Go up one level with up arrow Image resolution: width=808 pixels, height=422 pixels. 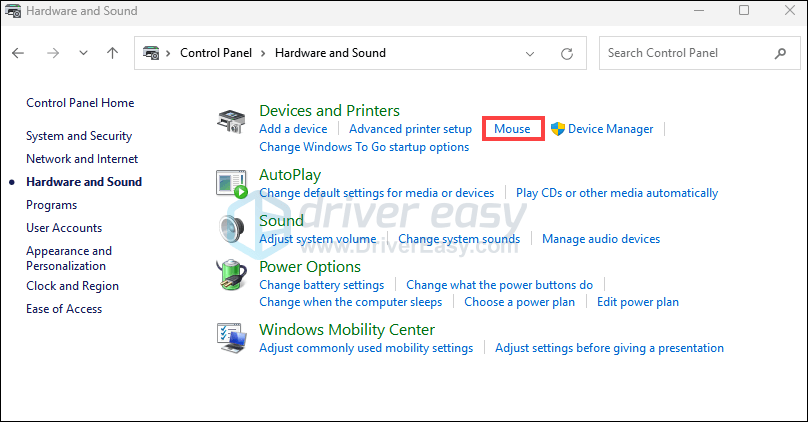tap(113, 53)
